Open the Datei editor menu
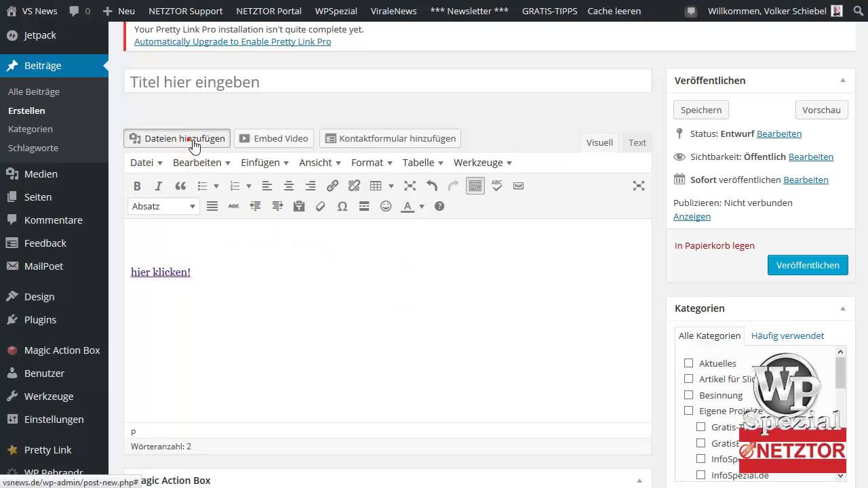 click(146, 163)
